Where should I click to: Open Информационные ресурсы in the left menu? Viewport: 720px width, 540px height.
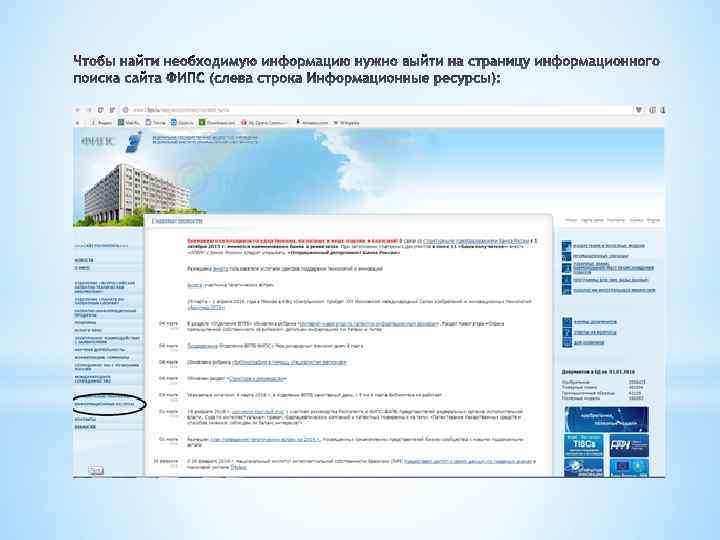pyautogui.click(x=105, y=405)
